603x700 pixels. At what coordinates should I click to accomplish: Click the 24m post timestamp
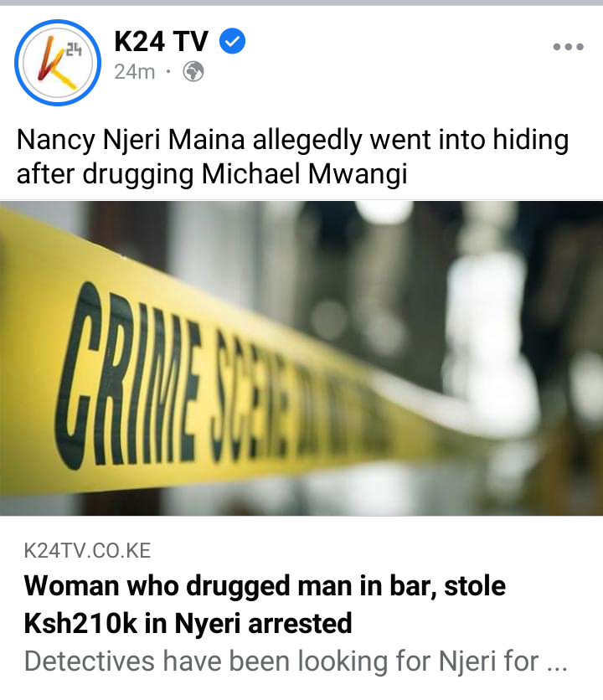(x=135, y=71)
